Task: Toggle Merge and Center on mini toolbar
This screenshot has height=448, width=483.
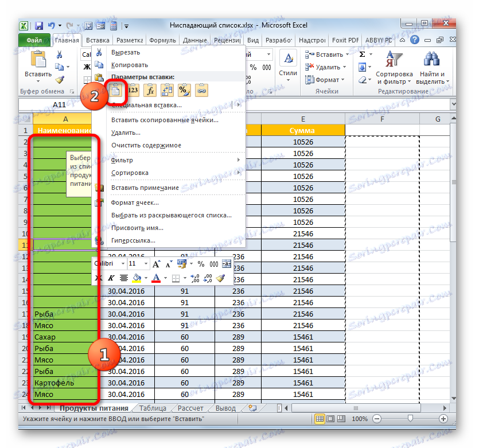Action: pos(227,264)
